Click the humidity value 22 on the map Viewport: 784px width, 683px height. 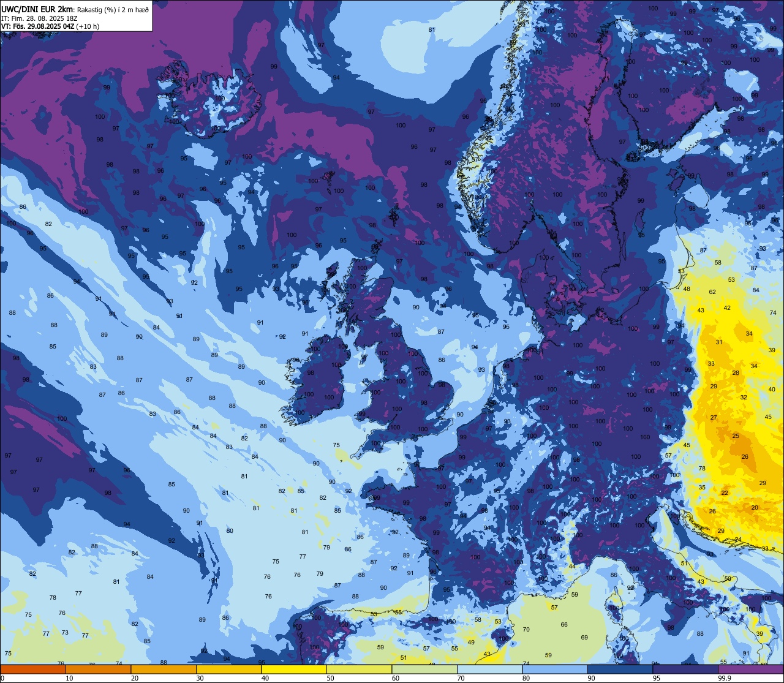(725, 492)
